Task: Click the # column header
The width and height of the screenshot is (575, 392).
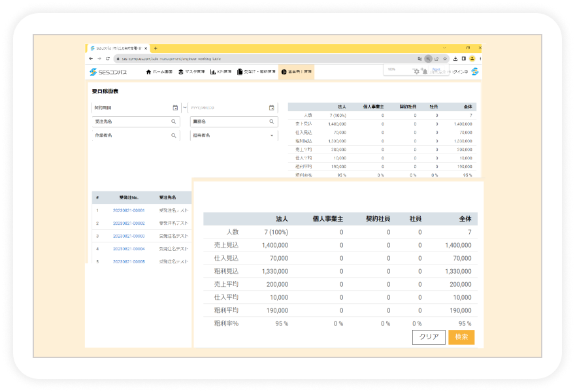Action: tap(97, 198)
